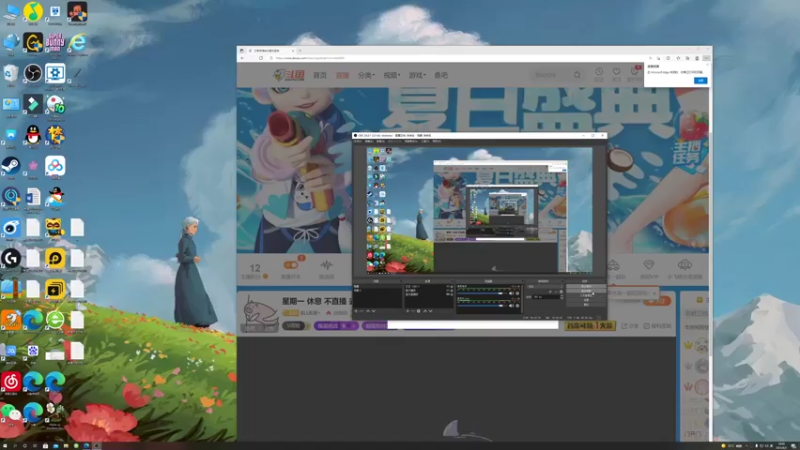Image resolution: width=800 pixels, height=450 pixels.
Task: Toggle visibility of first OBS source
Action: click(x=448, y=286)
